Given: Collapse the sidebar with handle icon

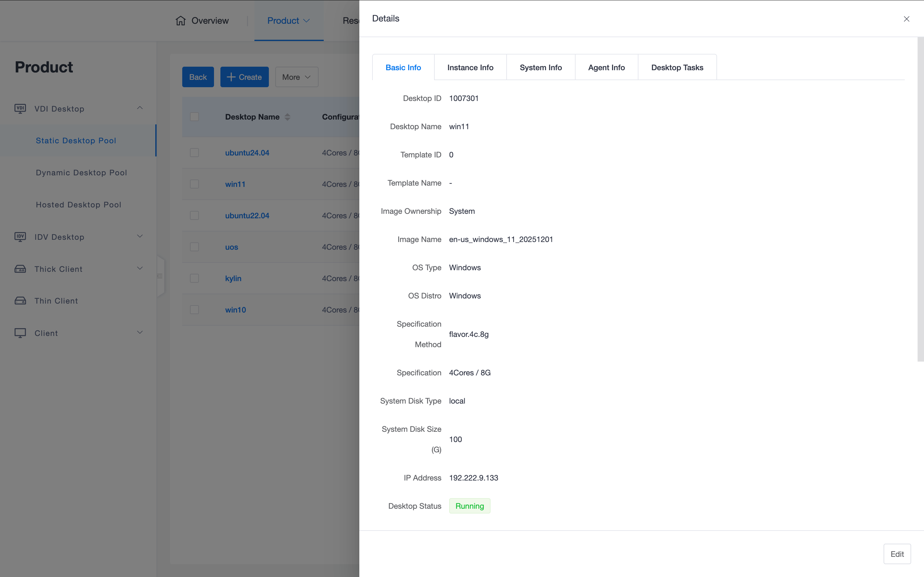Looking at the screenshot, I should point(160,276).
